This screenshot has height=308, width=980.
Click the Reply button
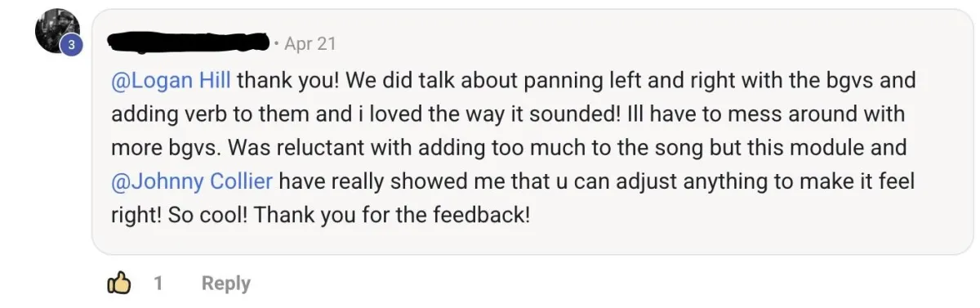pos(225,283)
